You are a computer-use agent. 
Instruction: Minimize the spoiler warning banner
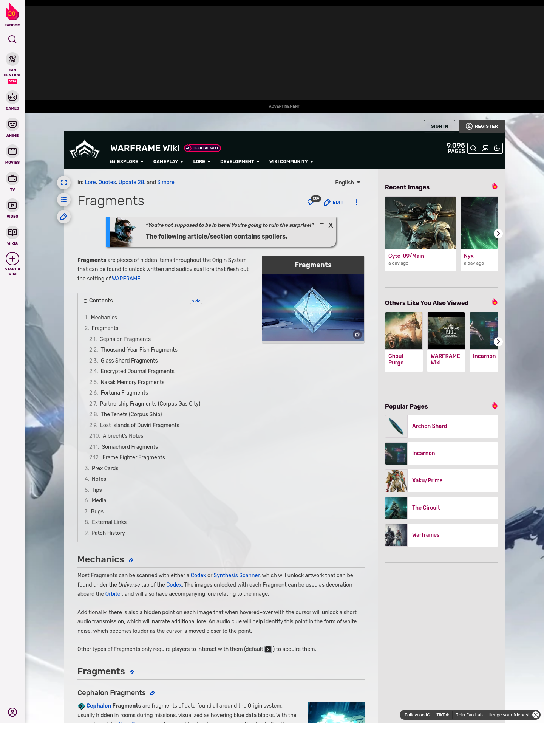tap(322, 223)
